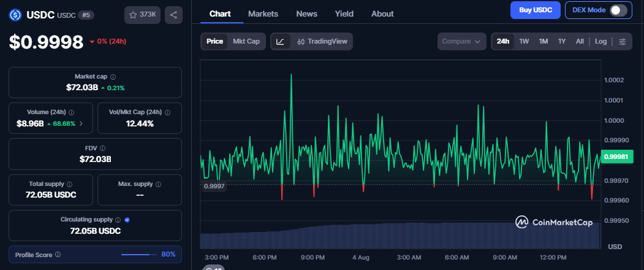644x270 pixels.
Task: Click the 0.9997 baseline price label
Action: coord(214,187)
